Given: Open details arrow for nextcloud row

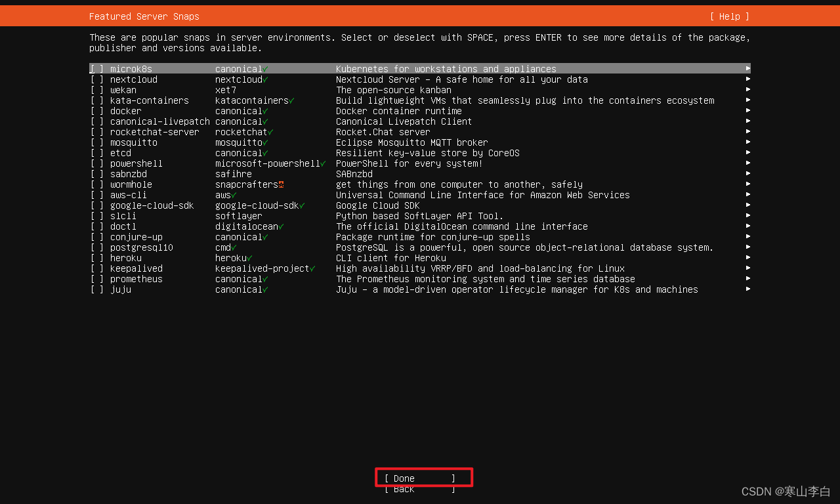Looking at the screenshot, I should pyautogui.click(x=748, y=79).
